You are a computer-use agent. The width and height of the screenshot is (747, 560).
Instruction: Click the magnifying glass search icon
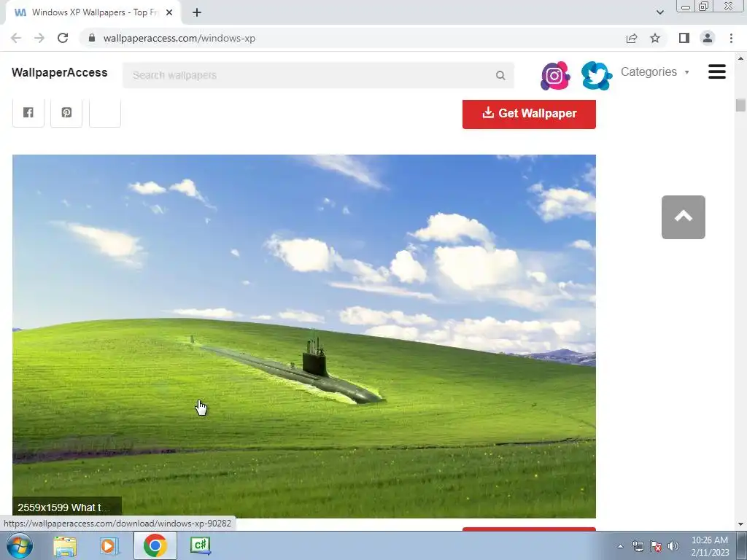click(x=500, y=75)
